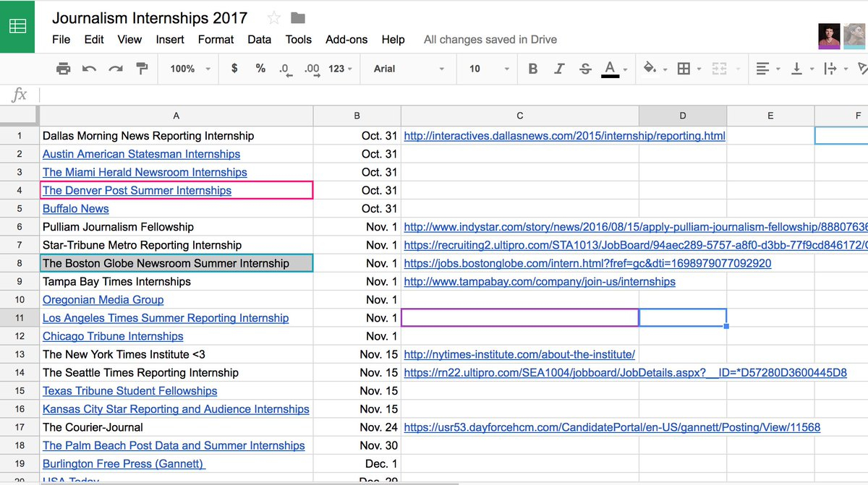Viewport: 868px width, 485px height.
Task: Star the Journalism Internships 2017 document
Action: (x=274, y=18)
